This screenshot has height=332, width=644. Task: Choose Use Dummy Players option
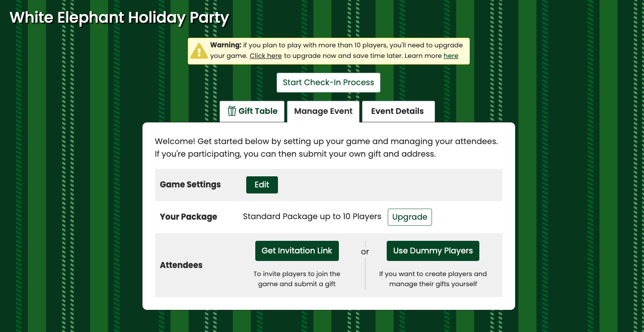click(x=433, y=251)
